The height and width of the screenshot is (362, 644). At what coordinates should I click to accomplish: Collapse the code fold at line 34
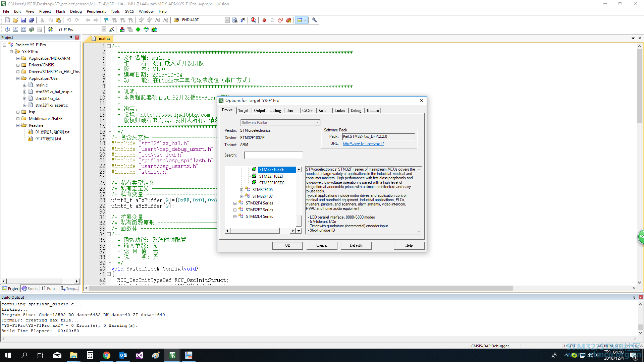point(109,235)
